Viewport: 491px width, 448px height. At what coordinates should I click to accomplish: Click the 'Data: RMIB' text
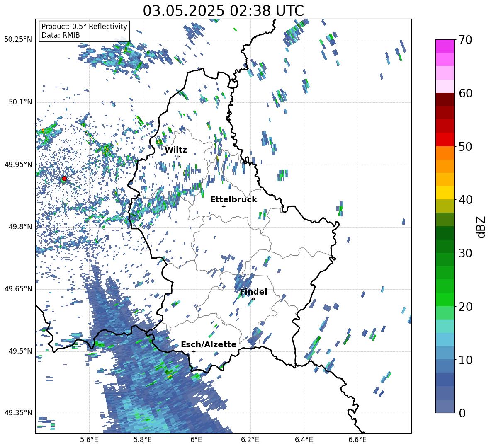[x=61, y=35]
